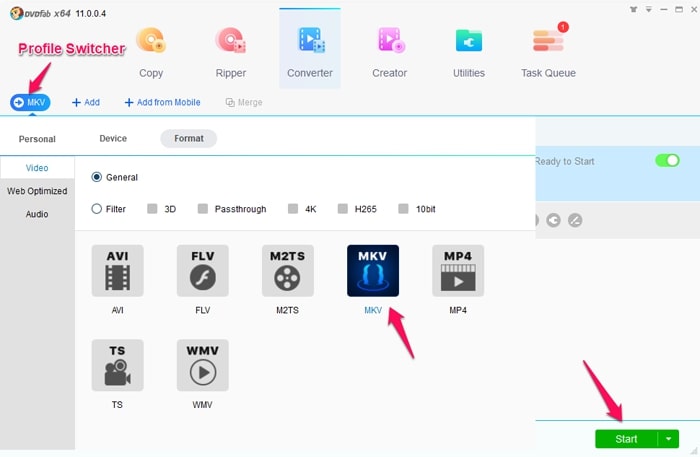Select the Filter radio button
Screen dimensions: 700x457
96,209
